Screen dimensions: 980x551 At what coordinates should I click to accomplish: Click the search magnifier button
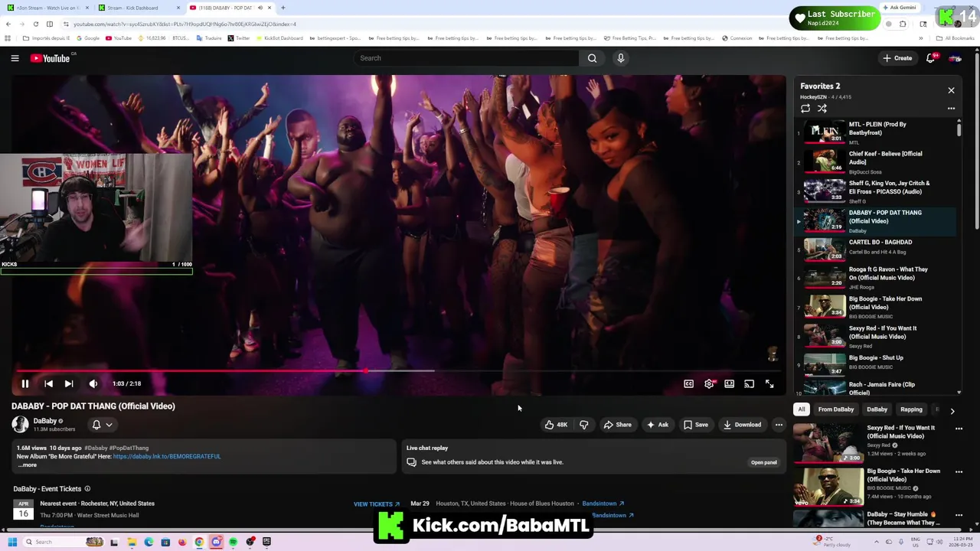(592, 58)
